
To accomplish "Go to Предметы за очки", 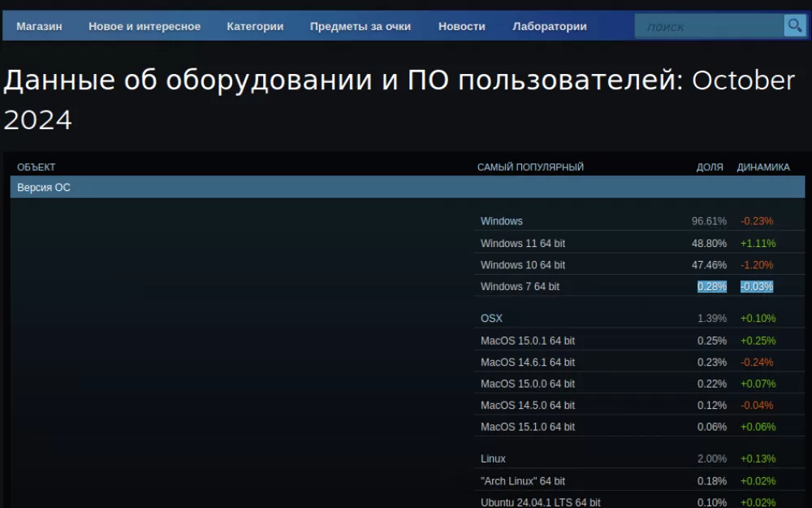I will [x=361, y=26].
